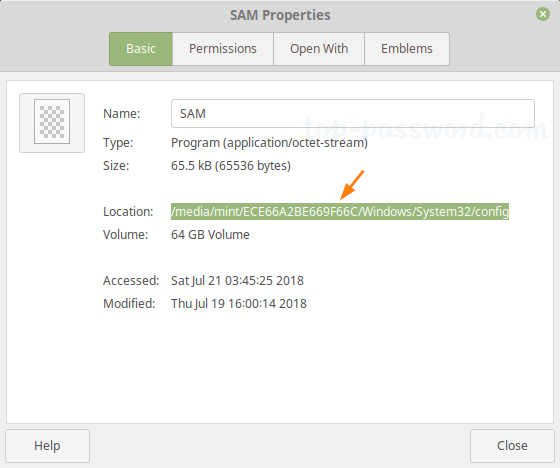
Task: Click the highlighted Location path text
Action: click(x=340, y=211)
